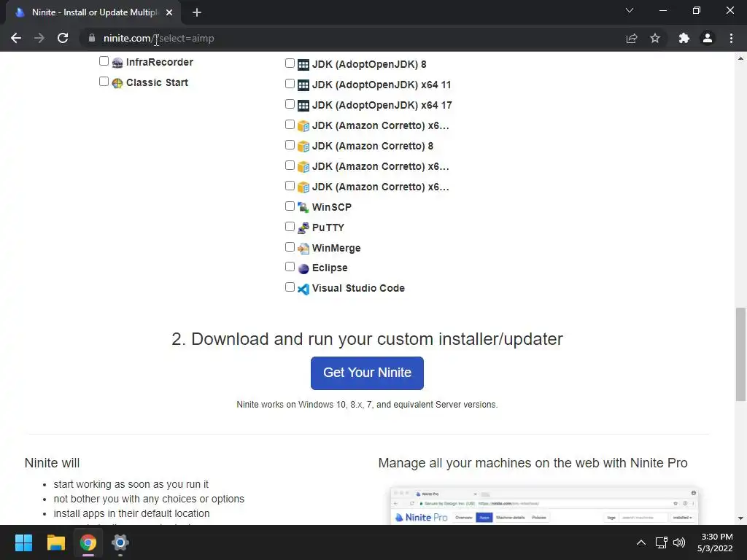Click the Get Your Ninite button
This screenshot has width=747, height=560.
[x=367, y=373]
